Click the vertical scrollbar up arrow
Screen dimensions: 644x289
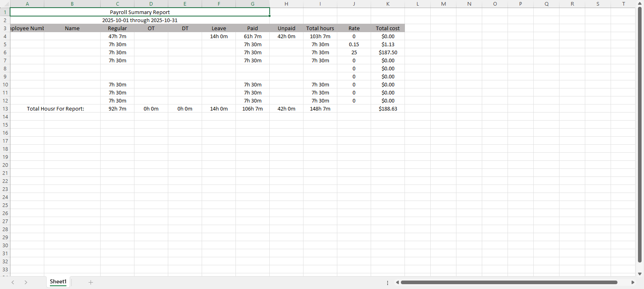(x=640, y=3)
